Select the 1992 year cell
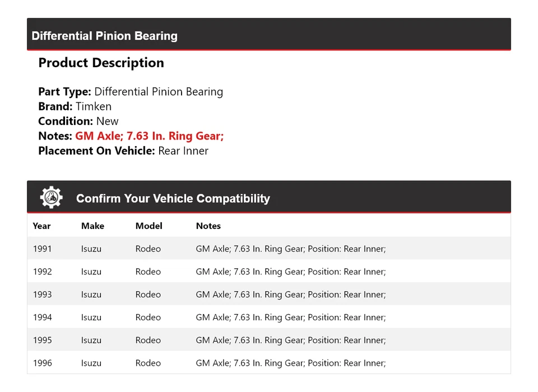Viewport: 538px width, 392px height. pyautogui.click(x=42, y=272)
